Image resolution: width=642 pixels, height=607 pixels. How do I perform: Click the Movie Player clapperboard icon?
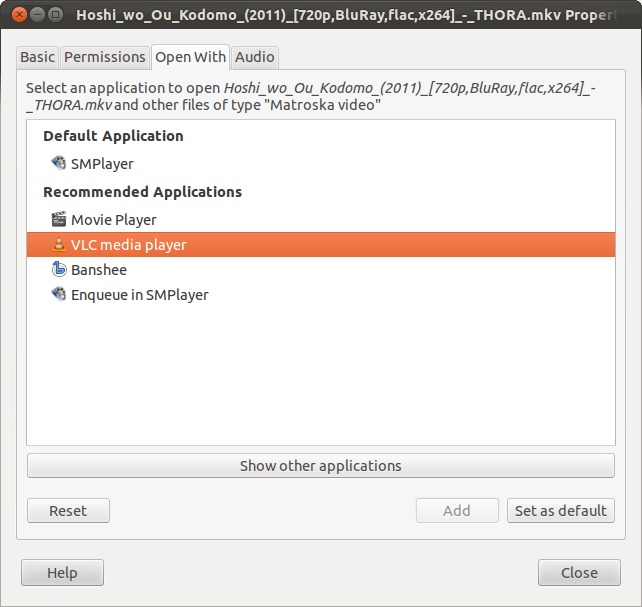(x=59, y=219)
